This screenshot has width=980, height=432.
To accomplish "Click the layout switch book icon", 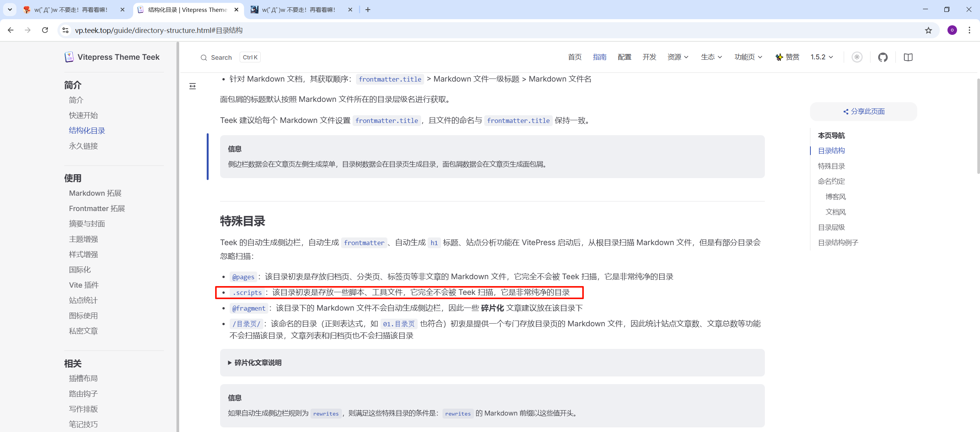I will [x=908, y=57].
